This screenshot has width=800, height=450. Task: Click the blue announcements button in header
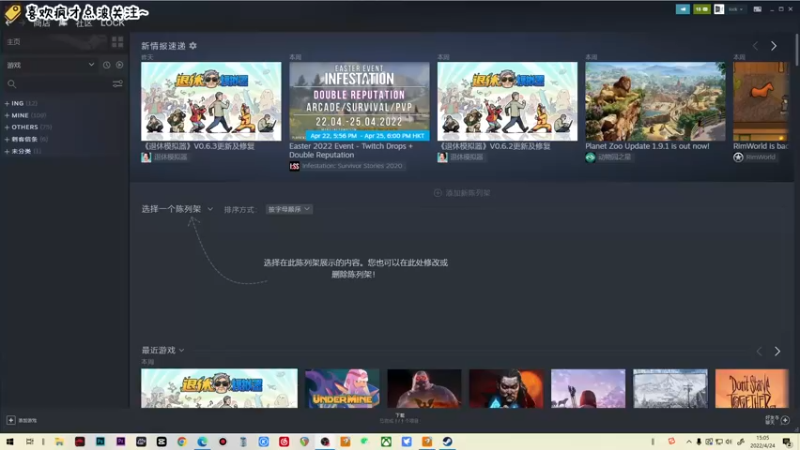coord(683,9)
